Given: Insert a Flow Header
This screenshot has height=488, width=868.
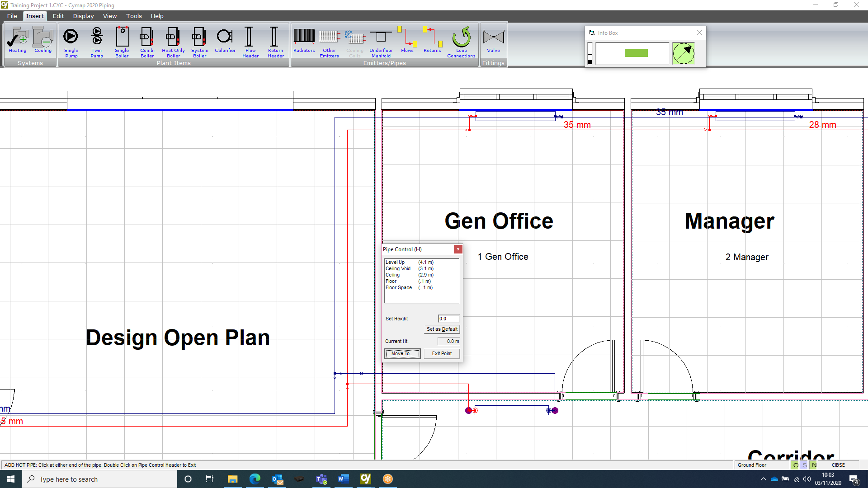Looking at the screenshot, I should click(x=250, y=42).
